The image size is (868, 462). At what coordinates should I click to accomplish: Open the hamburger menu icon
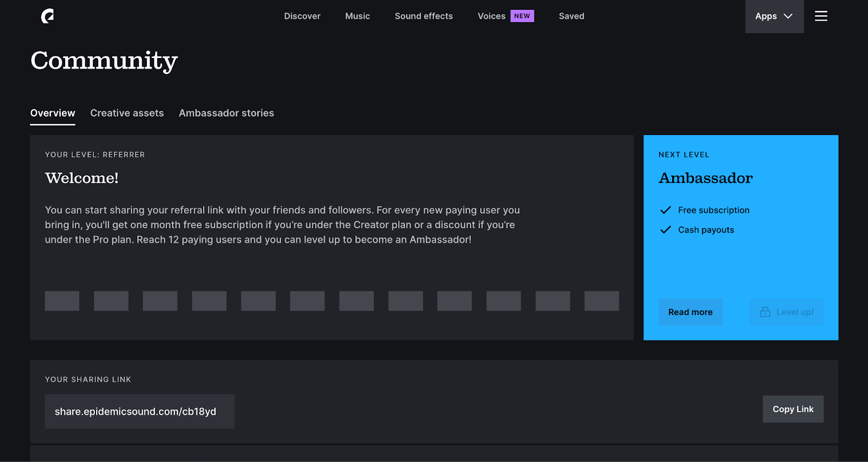[821, 16]
